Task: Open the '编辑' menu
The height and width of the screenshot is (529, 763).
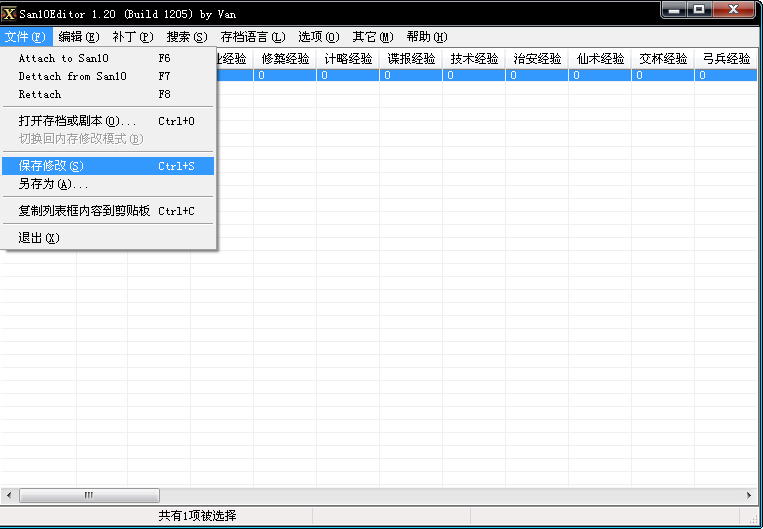Action: pyautogui.click(x=79, y=37)
